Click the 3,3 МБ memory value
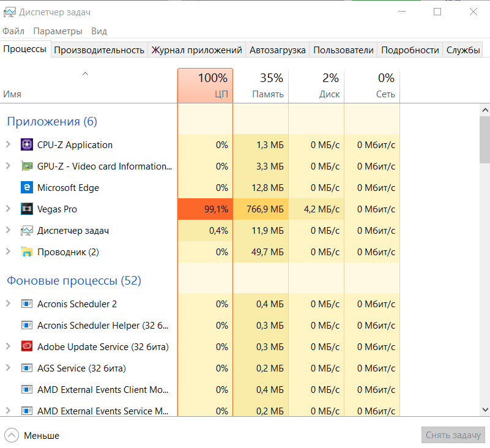Screen dimensions: 490x448 (270, 166)
